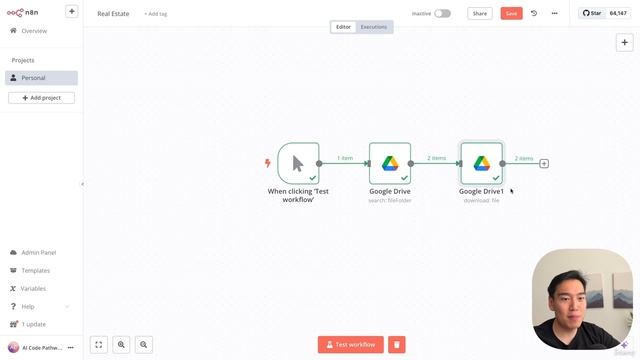Screen dimensions: 640x360
Task: Click GitHub Star button
Action: [592, 13]
